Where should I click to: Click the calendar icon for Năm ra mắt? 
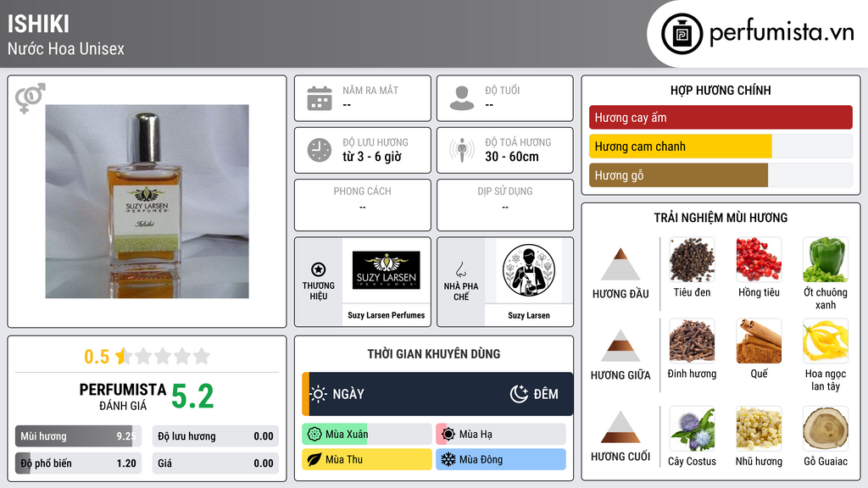tap(320, 98)
